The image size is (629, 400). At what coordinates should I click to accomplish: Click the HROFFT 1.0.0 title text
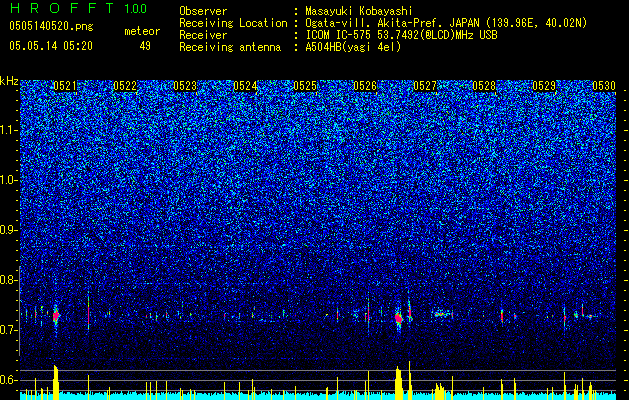point(78,8)
